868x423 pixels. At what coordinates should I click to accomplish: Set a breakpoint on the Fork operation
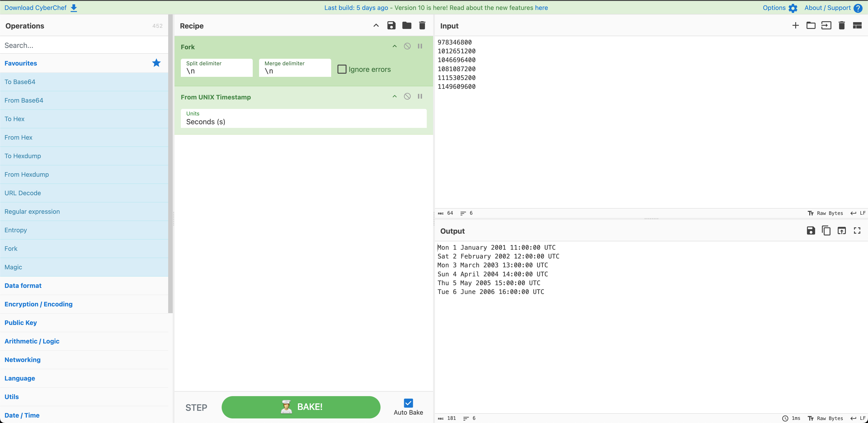[420, 47]
